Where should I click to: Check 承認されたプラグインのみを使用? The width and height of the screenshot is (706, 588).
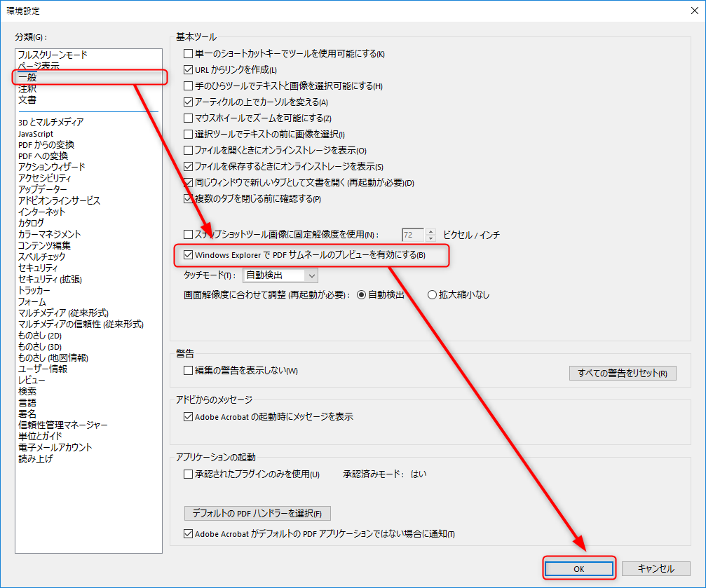coord(188,474)
